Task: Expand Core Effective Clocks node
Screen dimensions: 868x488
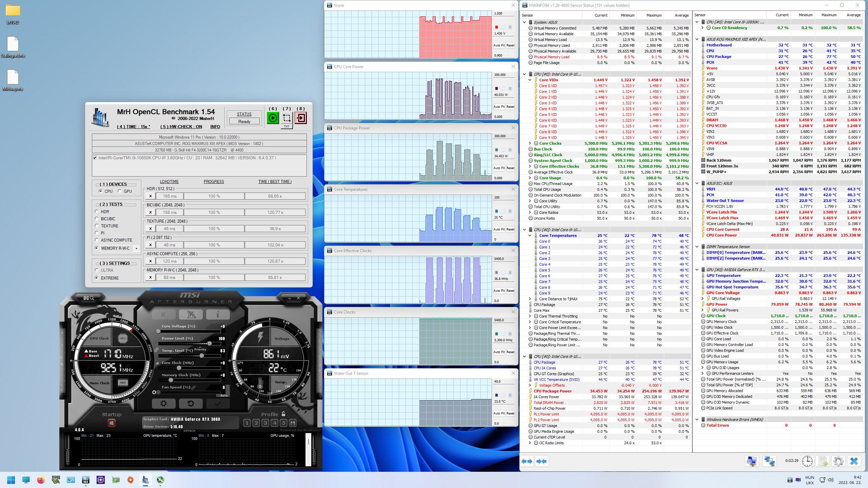Action: (x=530, y=166)
